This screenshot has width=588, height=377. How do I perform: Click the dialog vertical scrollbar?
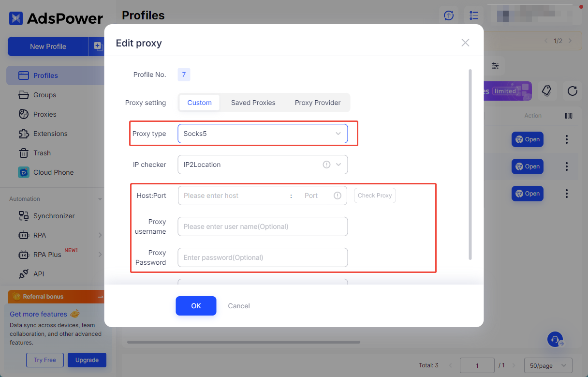click(470, 165)
